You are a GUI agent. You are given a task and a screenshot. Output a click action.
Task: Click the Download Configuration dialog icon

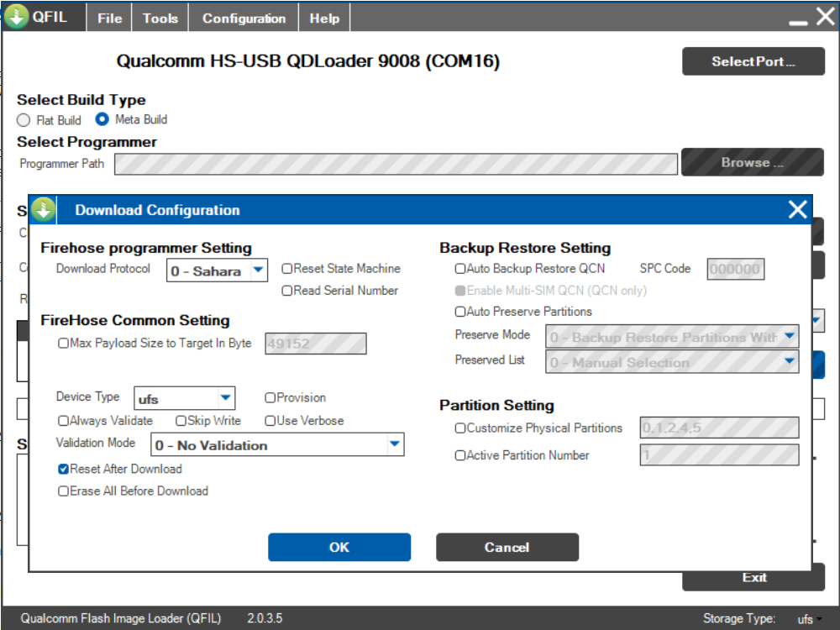[44, 209]
